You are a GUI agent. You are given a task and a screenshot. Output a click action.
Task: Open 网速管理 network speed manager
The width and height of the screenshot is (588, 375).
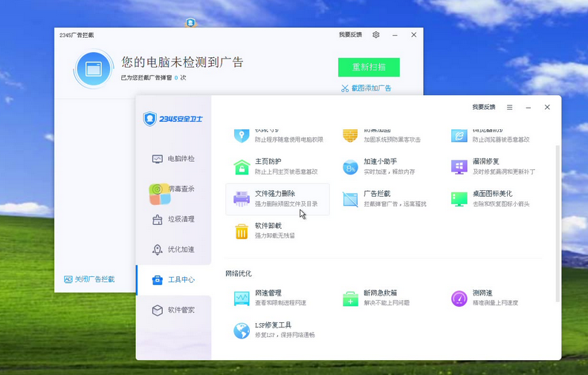(x=277, y=299)
